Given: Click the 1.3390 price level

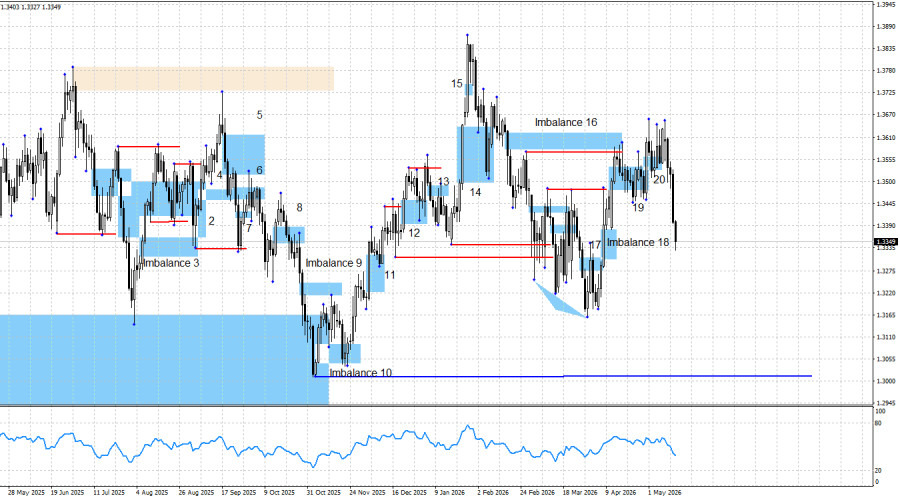Looking at the screenshot, I should [886, 226].
